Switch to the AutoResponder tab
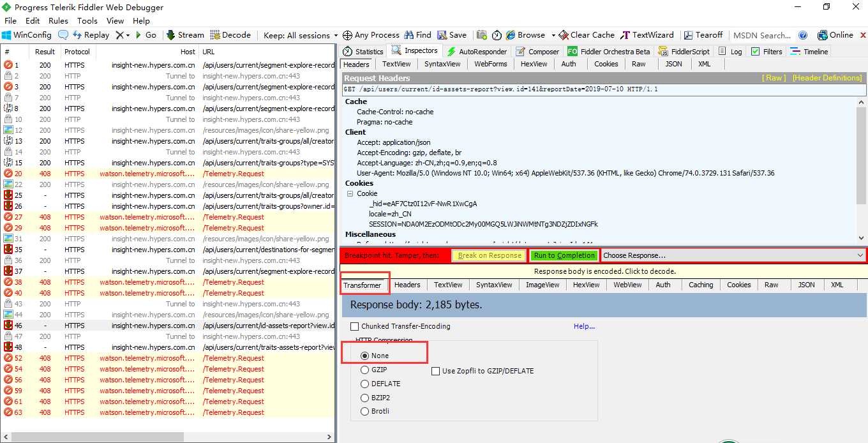868x443 pixels. tap(477, 51)
